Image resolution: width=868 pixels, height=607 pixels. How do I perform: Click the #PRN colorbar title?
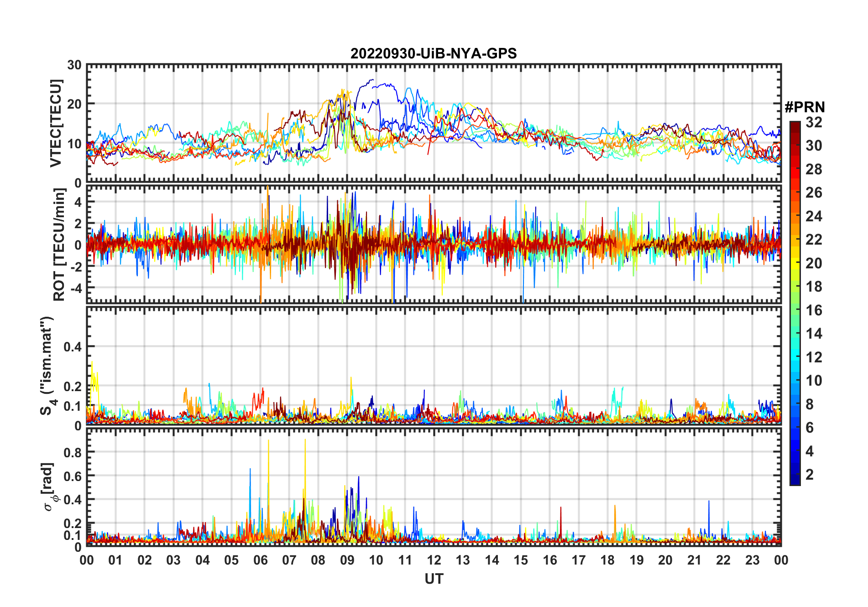point(805,107)
